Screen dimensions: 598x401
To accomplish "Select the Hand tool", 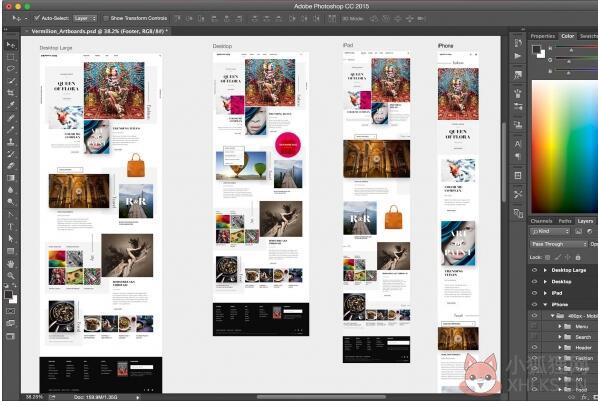I will (x=11, y=264).
